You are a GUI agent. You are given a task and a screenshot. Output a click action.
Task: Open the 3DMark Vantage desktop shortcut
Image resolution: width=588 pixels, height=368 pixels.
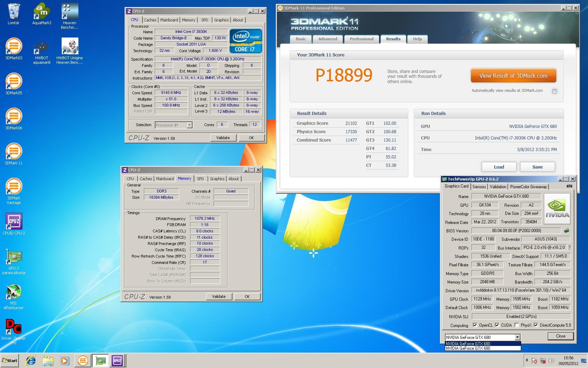point(14,191)
